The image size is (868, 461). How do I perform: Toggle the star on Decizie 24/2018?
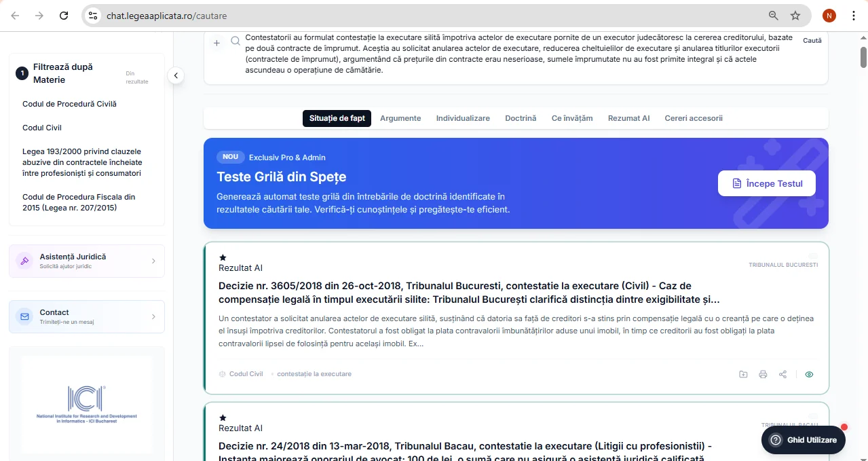point(222,418)
